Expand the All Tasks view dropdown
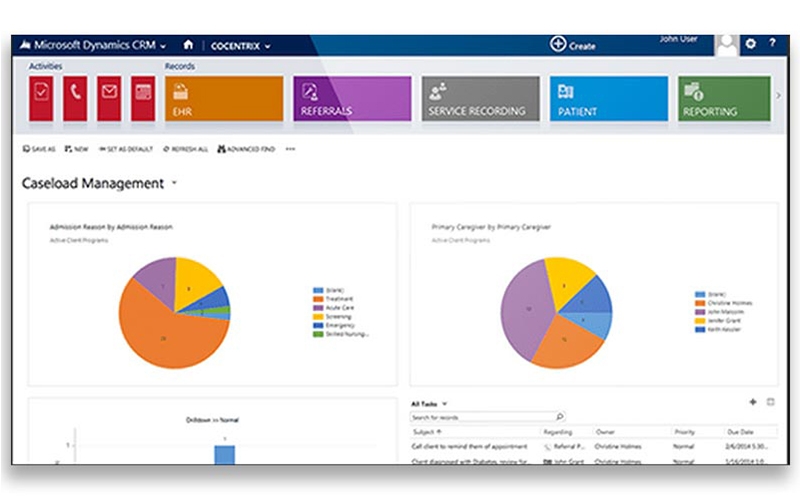The height and width of the screenshot is (500, 800). [x=444, y=404]
